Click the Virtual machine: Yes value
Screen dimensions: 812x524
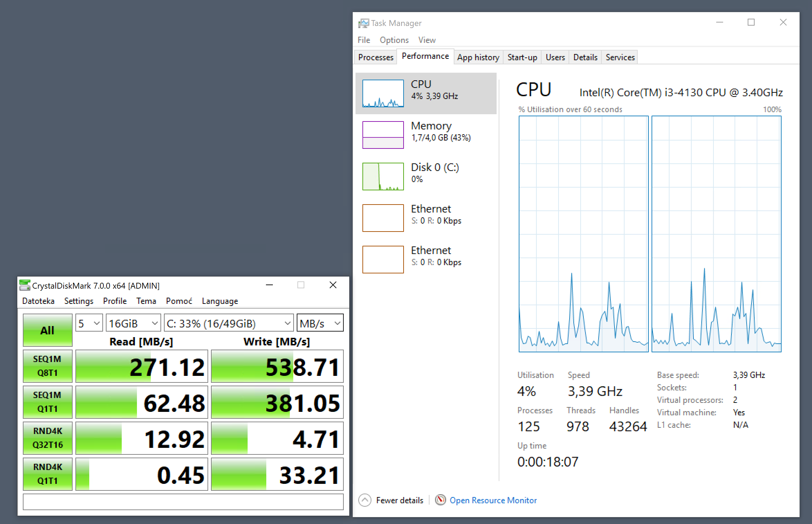[739, 412]
